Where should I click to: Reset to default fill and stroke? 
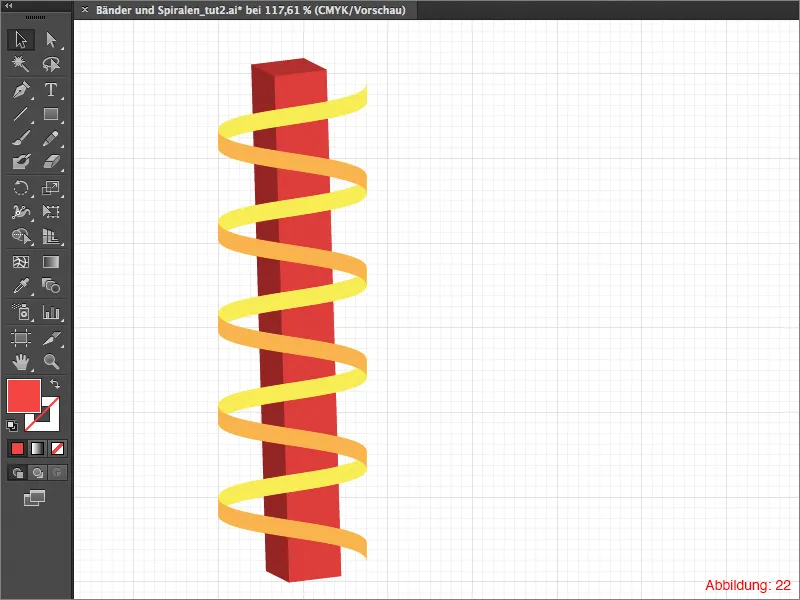point(11,426)
